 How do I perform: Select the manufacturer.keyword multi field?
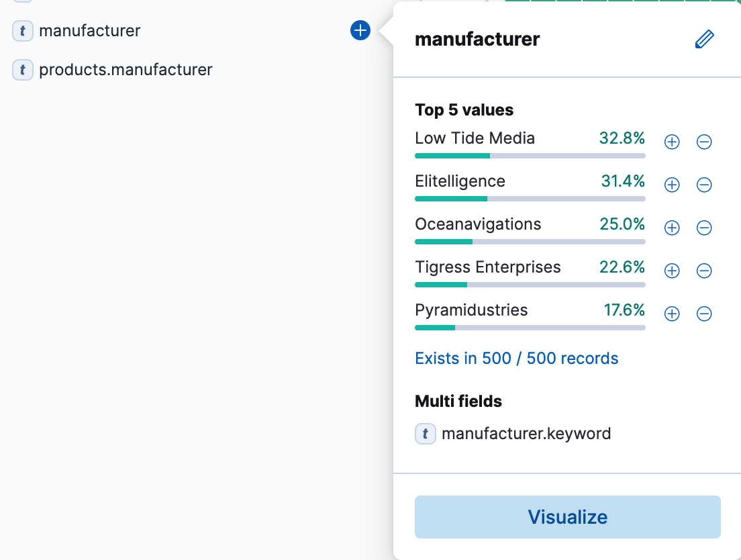point(526,433)
